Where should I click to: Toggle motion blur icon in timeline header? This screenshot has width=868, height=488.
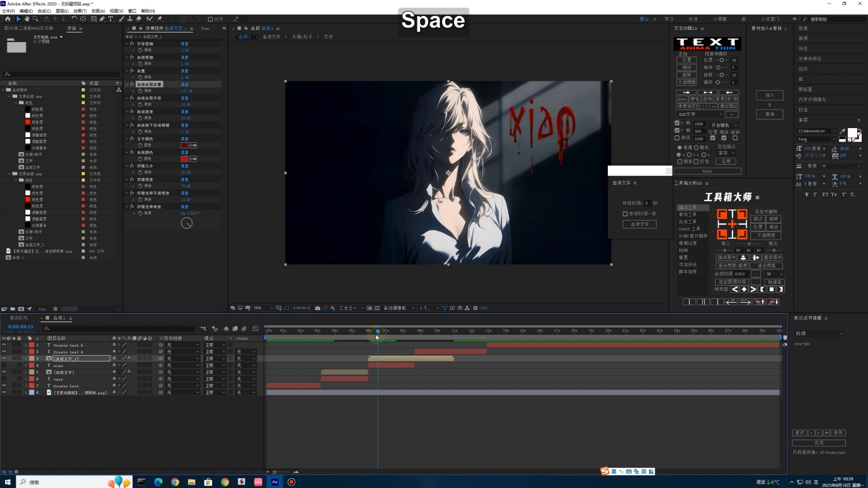pyautogui.click(x=244, y=329)
